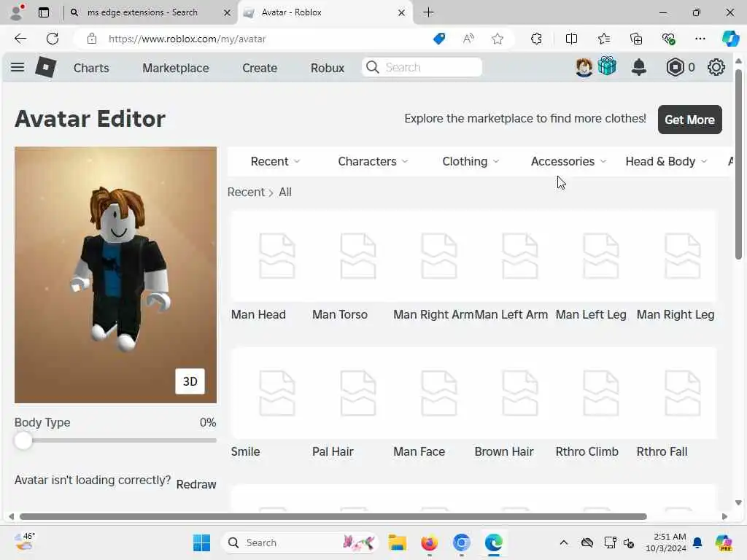Open the Robux page
The width and height of the screenshot is (747, 560).
[x=328, y=68]
